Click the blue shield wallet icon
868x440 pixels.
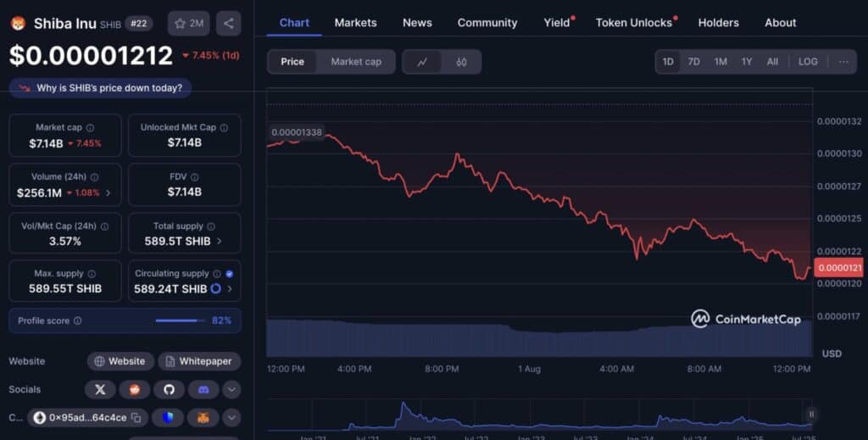168,418
